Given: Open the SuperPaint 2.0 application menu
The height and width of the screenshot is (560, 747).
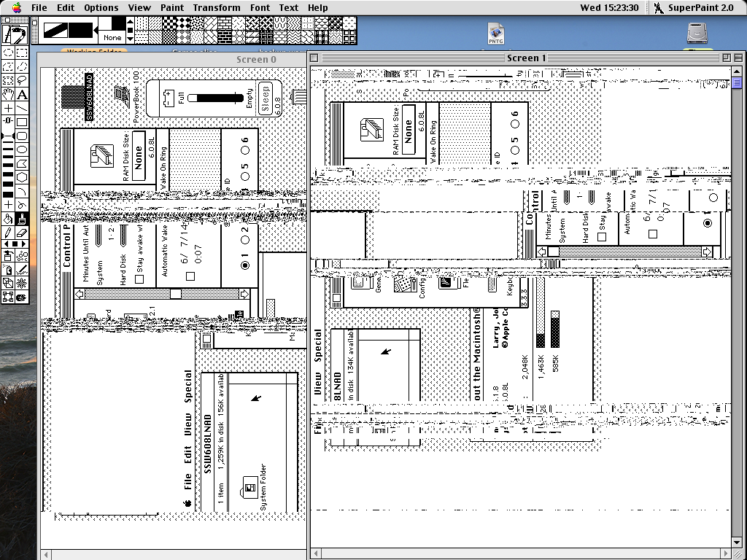Looking at the screenshot, I should pos(693,7).
